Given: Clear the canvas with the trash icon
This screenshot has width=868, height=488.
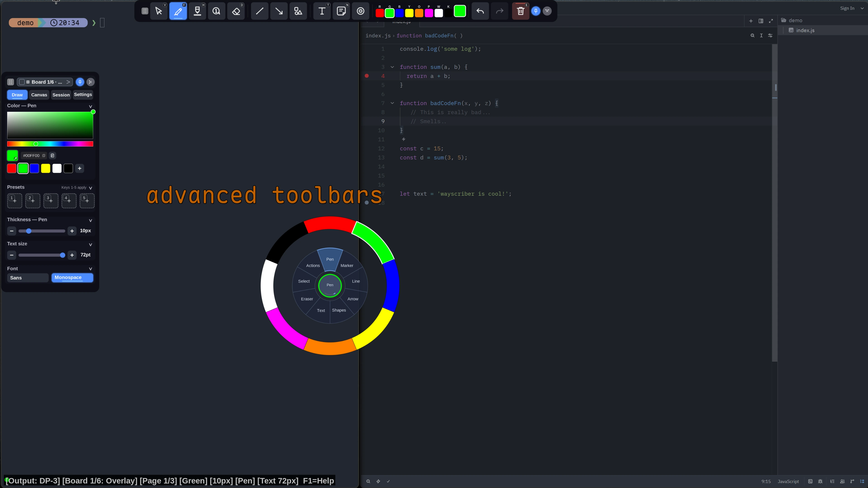Looking at the screenshot, I should coord(521,11).
